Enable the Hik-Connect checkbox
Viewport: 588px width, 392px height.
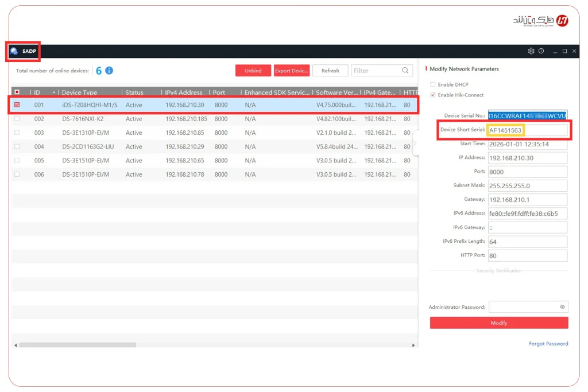(x=431, y=95)
